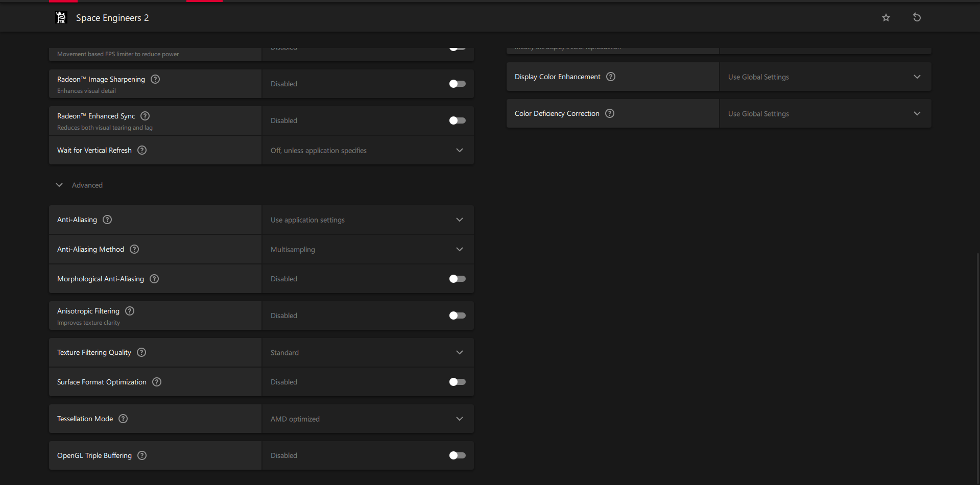Click the Space Engineers 2 title text
Image resolution: width=980 pixels, height=485 pixels.
pyautogui.click(x=112, y=18)
